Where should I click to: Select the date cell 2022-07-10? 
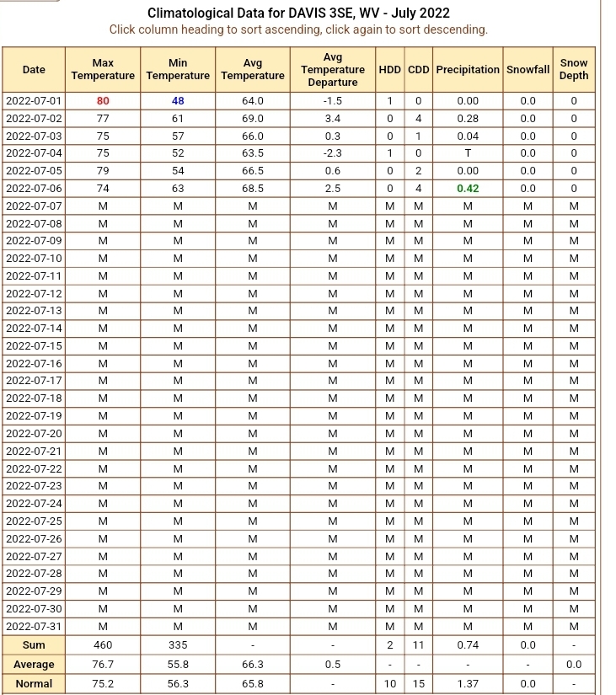click(x=34, y=259)
